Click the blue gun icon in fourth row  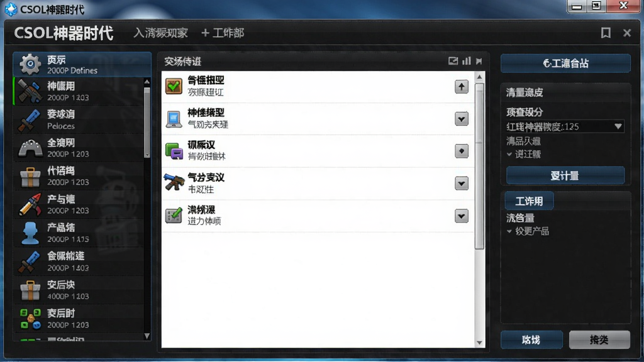coord(174,183)
